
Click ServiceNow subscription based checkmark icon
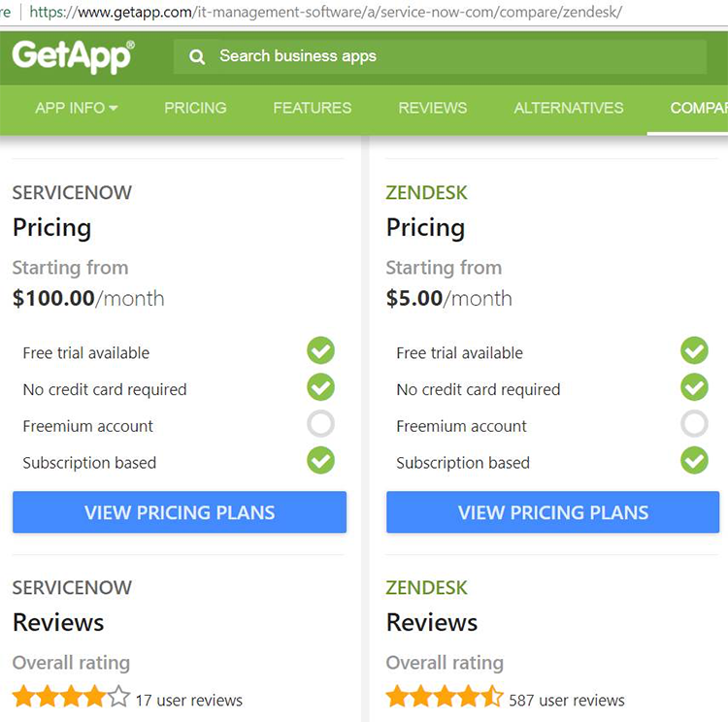[320, 461]
